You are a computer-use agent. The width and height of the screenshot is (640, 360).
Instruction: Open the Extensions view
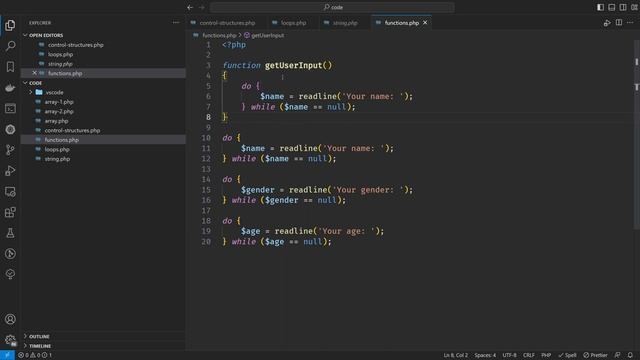tap(10, 212)
